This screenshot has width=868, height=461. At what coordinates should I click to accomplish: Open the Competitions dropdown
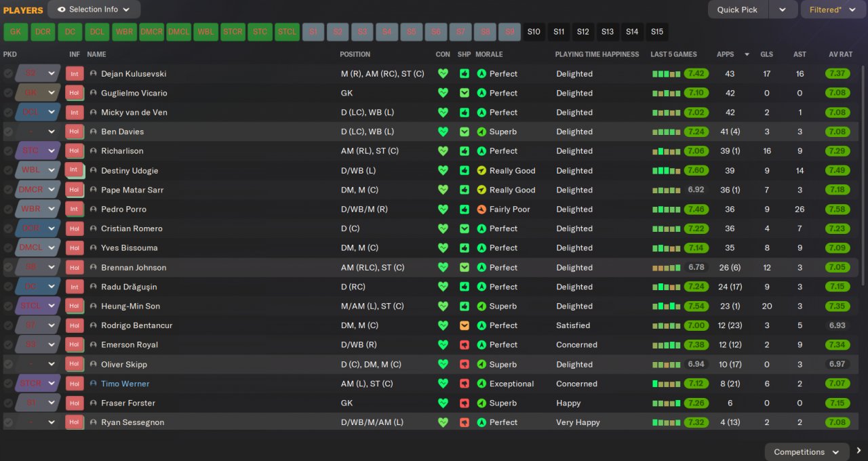point(807,452)
